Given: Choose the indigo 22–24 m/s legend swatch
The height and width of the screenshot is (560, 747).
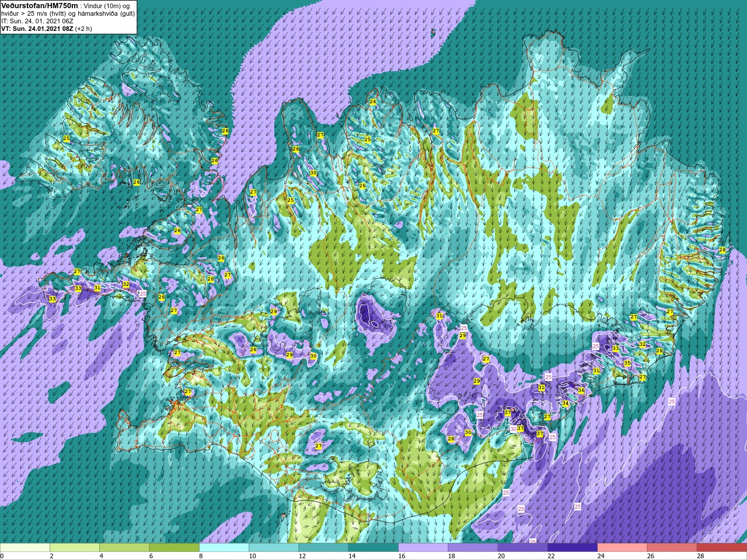Looking at the screenshot, I should click(x=572, y=548).
